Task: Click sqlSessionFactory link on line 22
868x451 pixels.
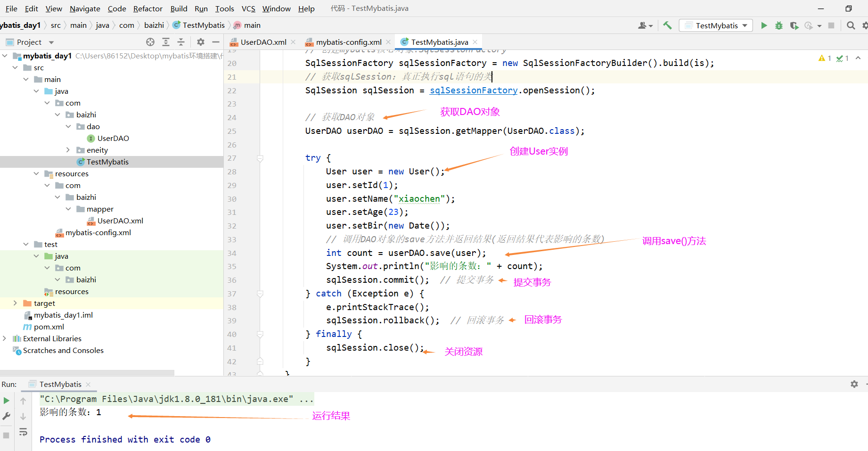Action: pyautogui.click(x=474, y=90)
